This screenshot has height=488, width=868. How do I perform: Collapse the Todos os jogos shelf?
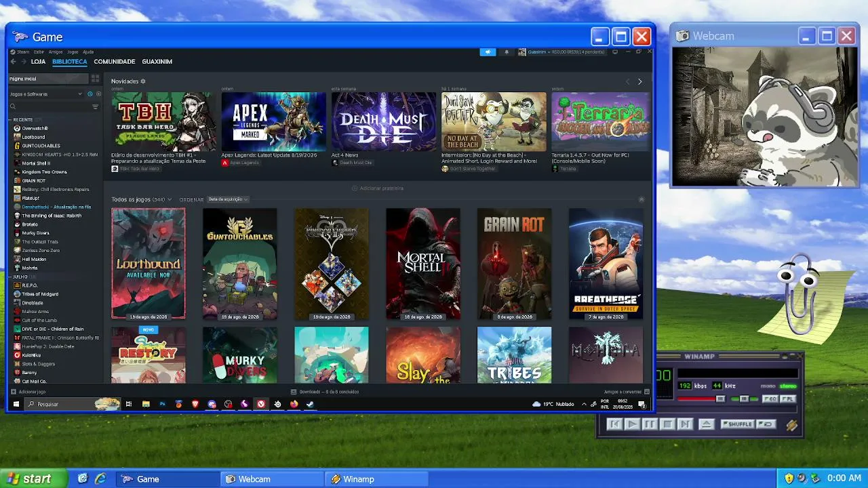(x=641, y=199)
